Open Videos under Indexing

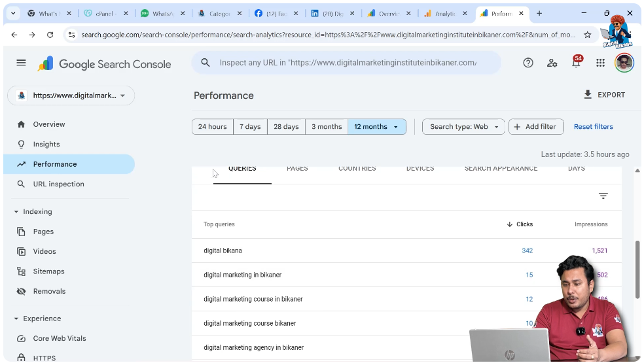(x=69, y=251)
